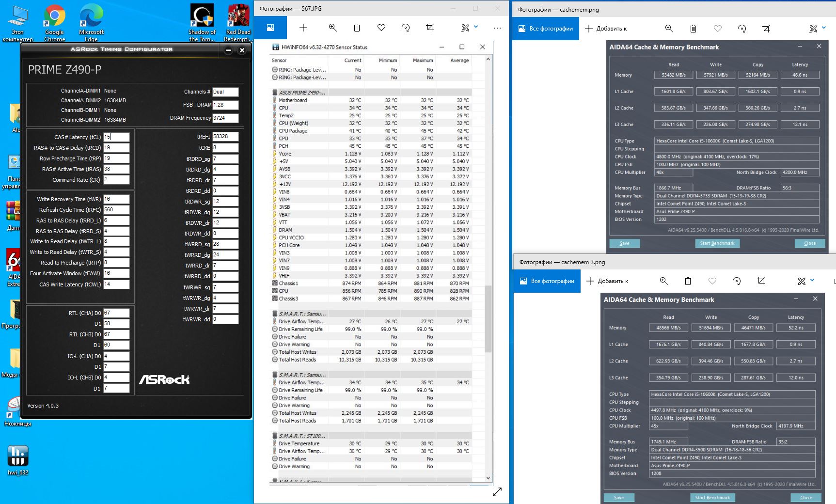The image size is (836, 504).
Task: Click the Channels # field showing Dual
Action: click(225, 92)
